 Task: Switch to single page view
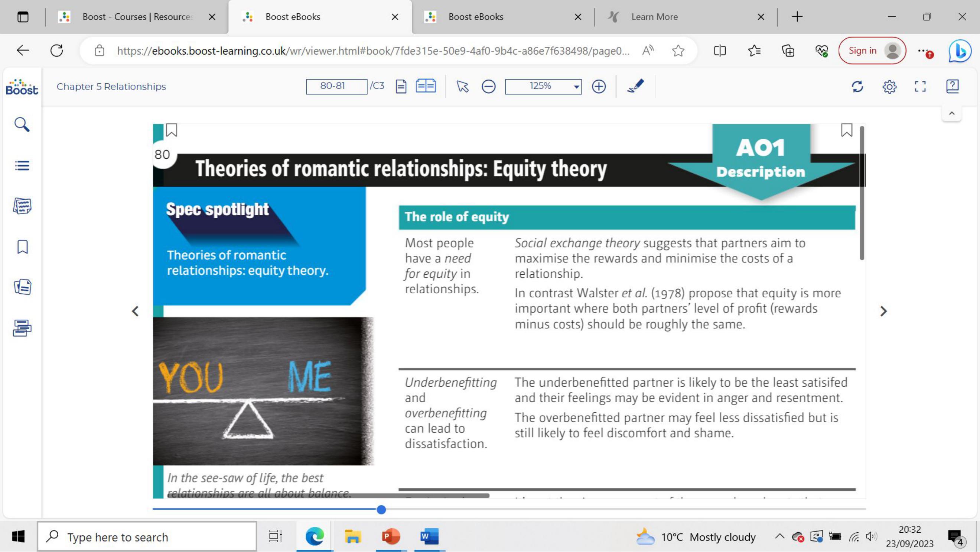pyautogui.click(x=401, y=86)
